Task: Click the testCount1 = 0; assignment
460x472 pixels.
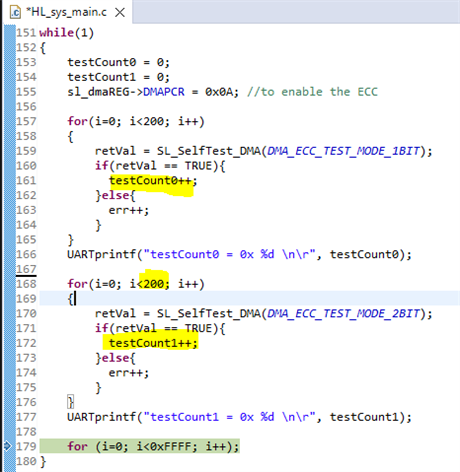Action: [x=118, y=77]
